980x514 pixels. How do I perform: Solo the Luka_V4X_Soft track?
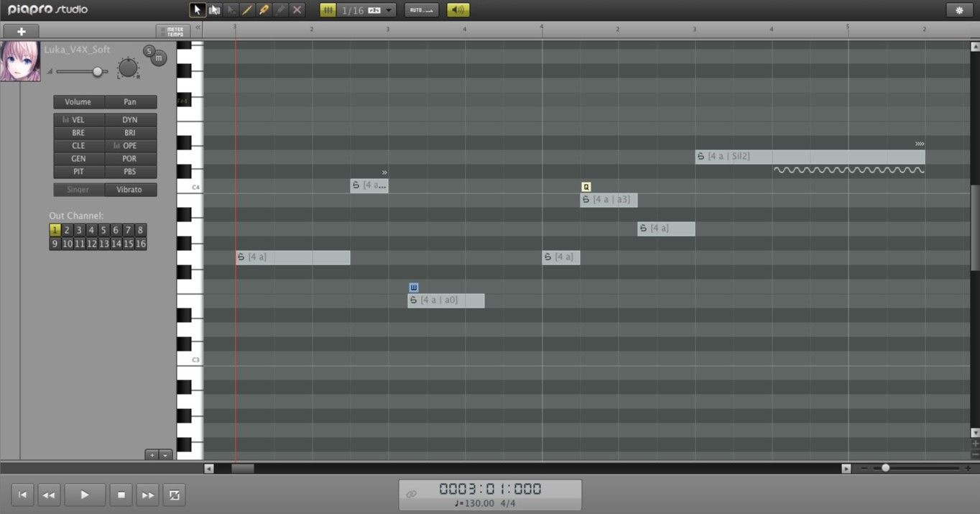[149, 51]
